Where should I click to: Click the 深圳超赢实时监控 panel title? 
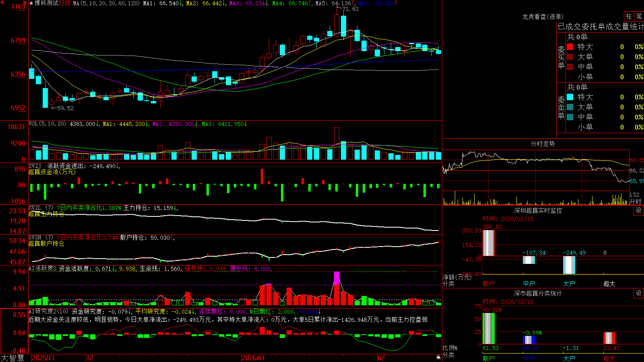538,210
